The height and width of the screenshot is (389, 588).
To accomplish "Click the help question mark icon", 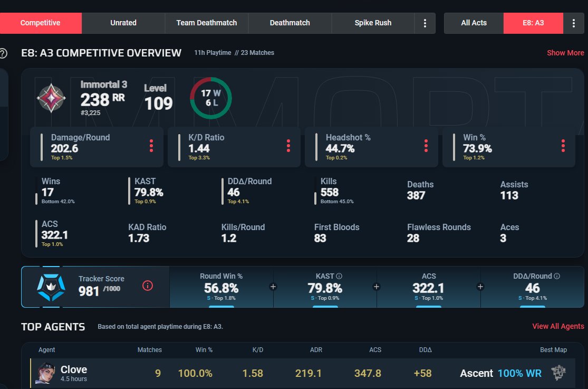I will (x=3, y=53).
